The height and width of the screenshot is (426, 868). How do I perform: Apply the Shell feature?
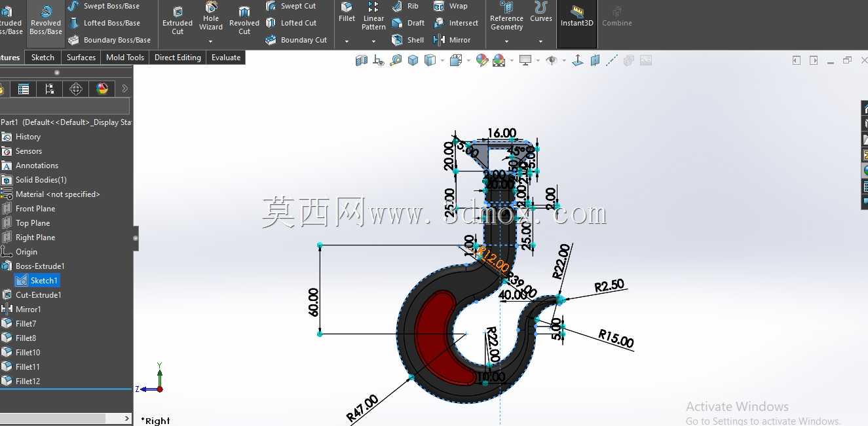point(408,40)
